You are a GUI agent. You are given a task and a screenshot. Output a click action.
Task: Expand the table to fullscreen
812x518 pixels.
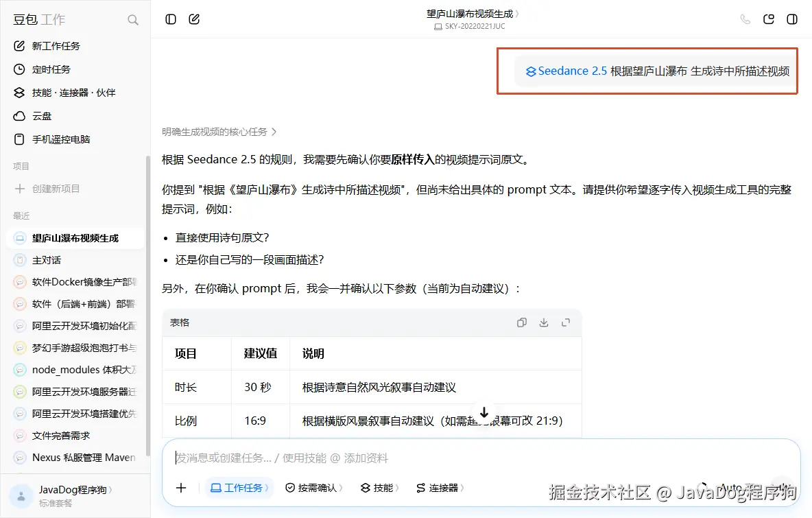566,322
